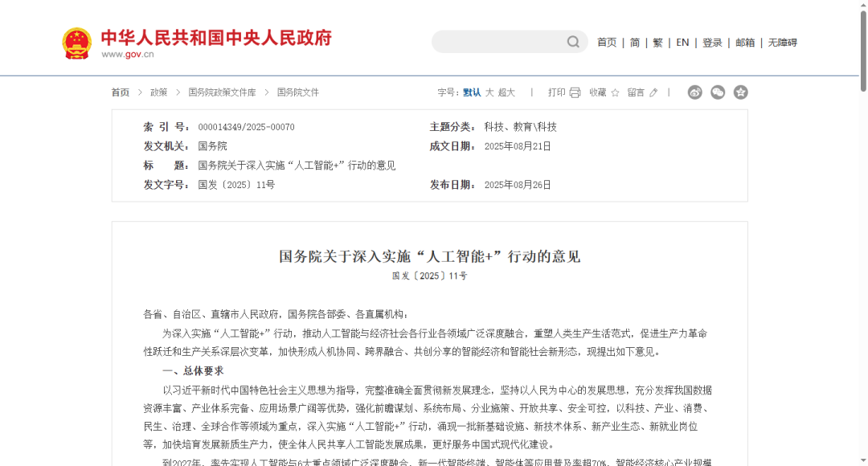Share the article via the Weibo icon
The width and height of the screenshot is (868, 466).
[x=694, y=92]
